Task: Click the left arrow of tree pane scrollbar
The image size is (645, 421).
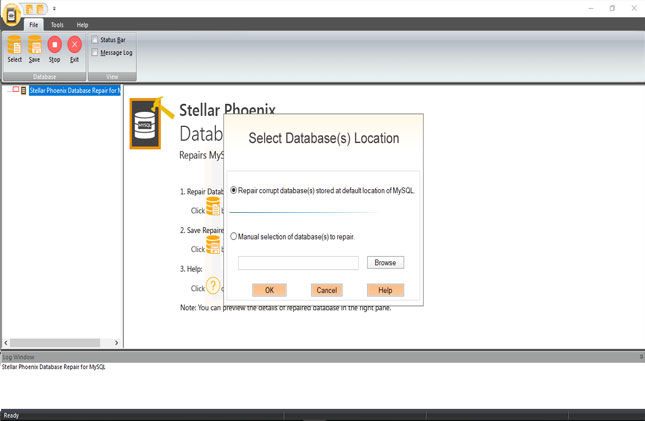Action: (x=6, y=342)
